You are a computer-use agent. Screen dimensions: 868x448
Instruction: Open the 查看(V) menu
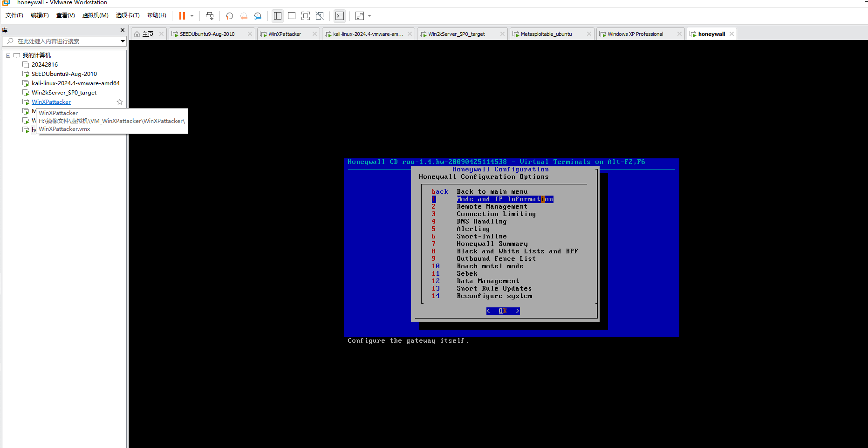coord(65,15)
